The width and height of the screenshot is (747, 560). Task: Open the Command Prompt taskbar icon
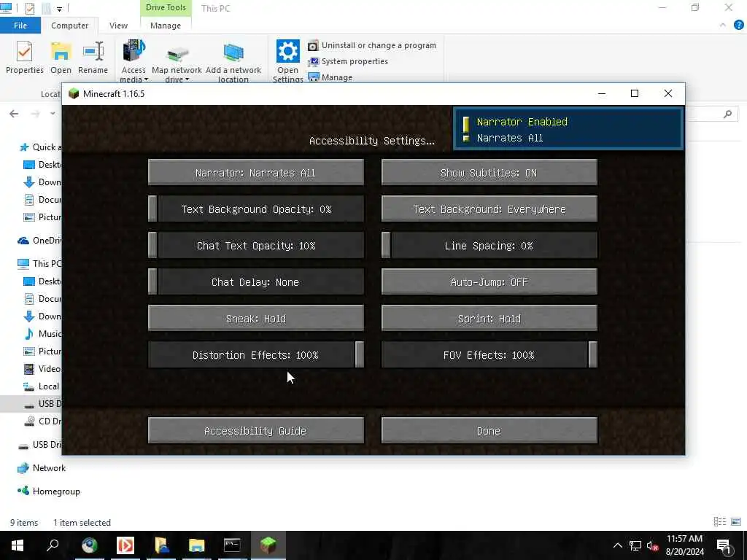232,545
